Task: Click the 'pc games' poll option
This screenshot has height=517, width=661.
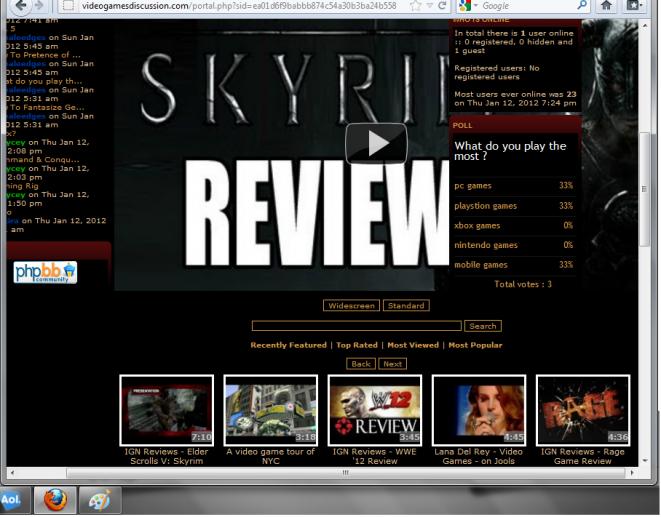Action: tap(473, 186)
